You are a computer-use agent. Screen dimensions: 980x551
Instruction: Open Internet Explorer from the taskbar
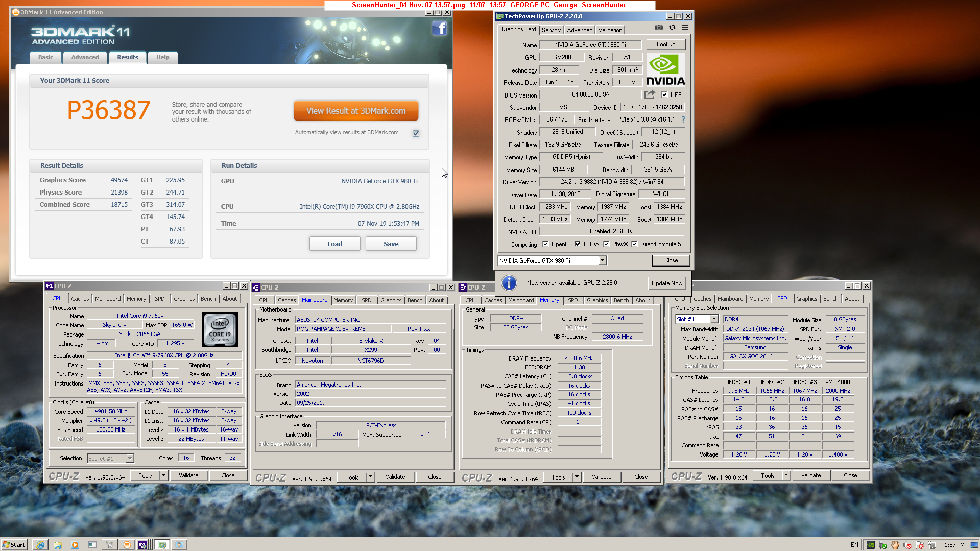point(40,545)
